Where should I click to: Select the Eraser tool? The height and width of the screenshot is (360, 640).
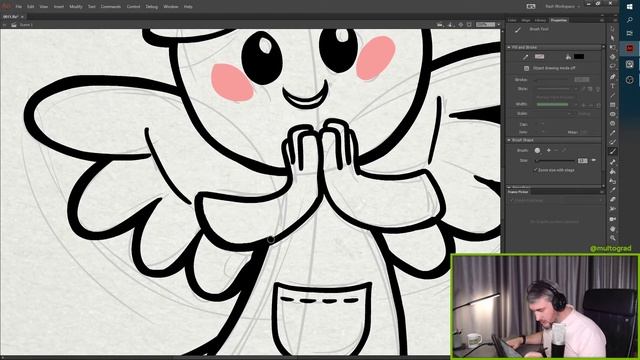(613, 200)
